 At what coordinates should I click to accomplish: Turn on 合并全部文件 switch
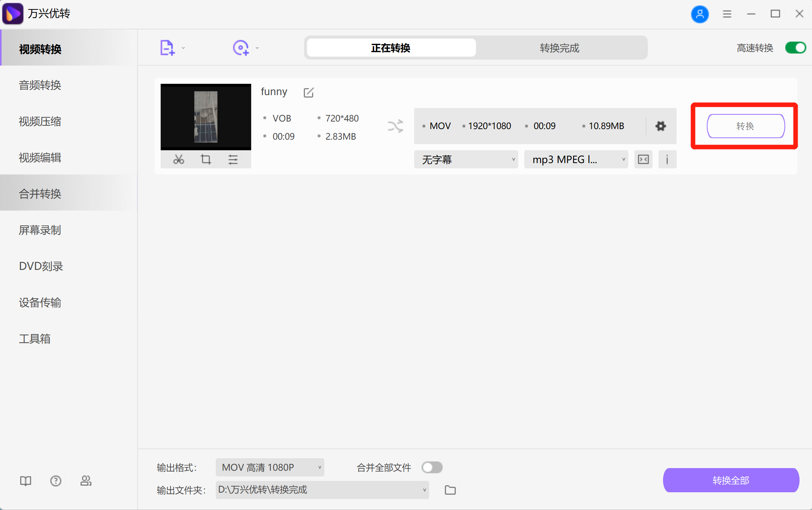click(432, 467)
